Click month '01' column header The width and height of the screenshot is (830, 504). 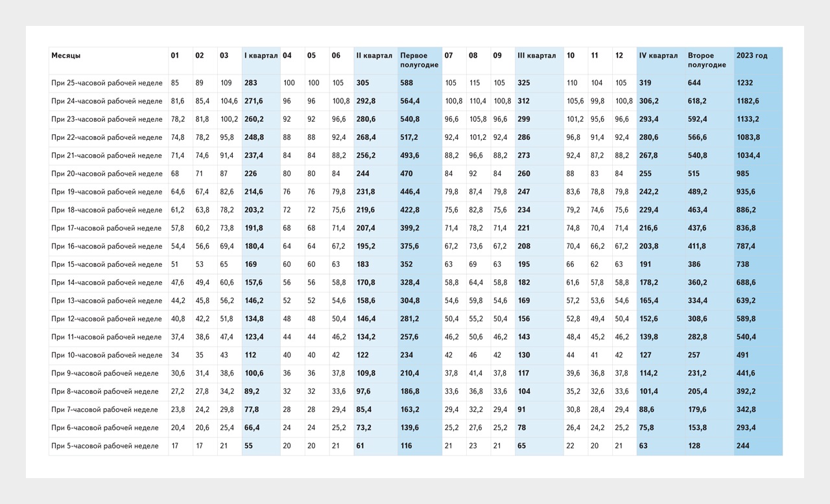175,56
